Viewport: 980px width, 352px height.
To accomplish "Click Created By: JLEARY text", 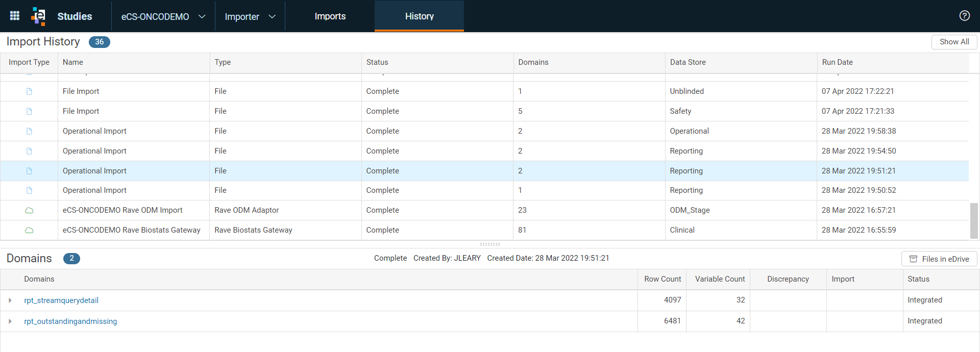I will tap(447, 258).
